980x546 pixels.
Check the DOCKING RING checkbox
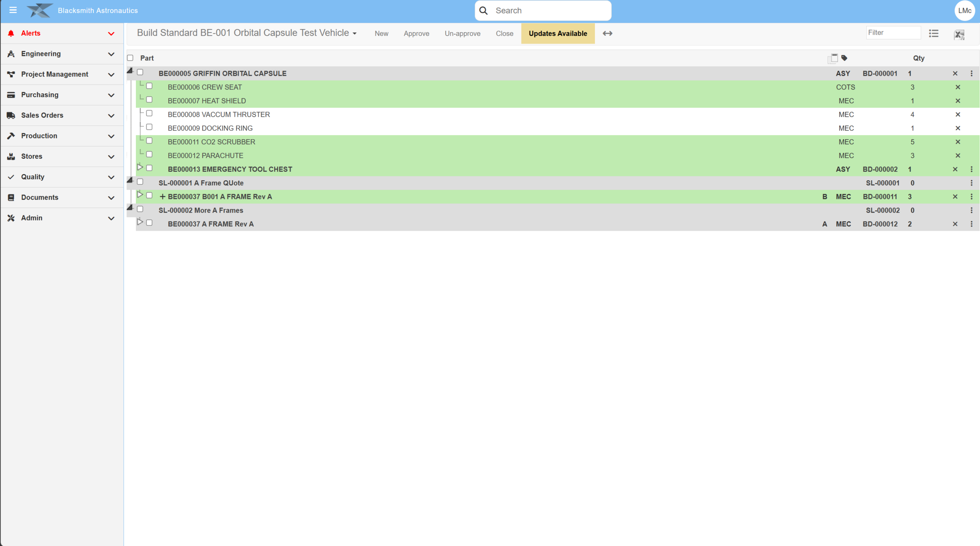[x=149, y=127]
